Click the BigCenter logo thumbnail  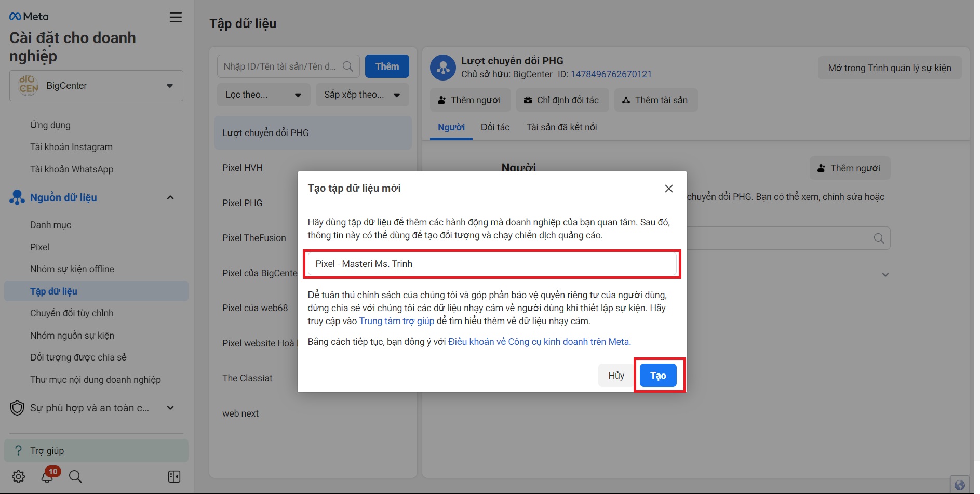tap(29, 86)
